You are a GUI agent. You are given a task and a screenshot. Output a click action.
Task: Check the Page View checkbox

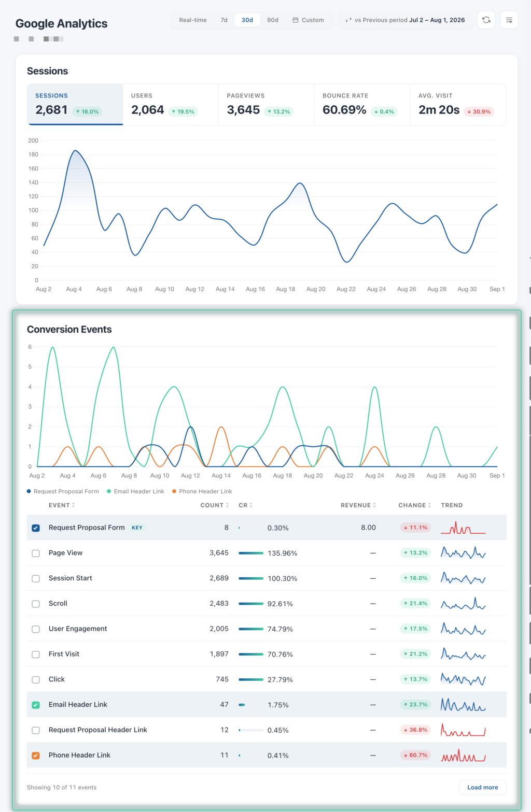pyautogui.click(x=36, y=553)
